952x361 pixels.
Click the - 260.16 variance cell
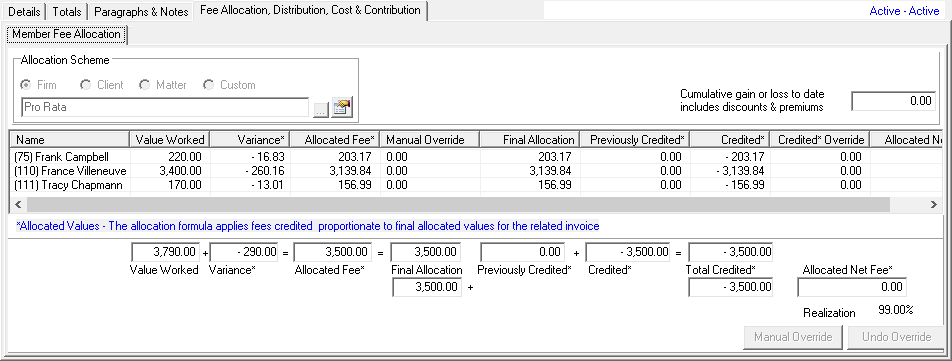pyautogui.click(x=250, y=171)
